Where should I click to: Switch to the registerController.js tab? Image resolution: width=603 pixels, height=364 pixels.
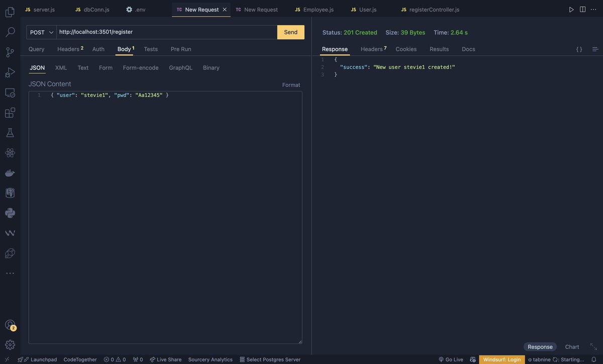click(x=430, y=10)
